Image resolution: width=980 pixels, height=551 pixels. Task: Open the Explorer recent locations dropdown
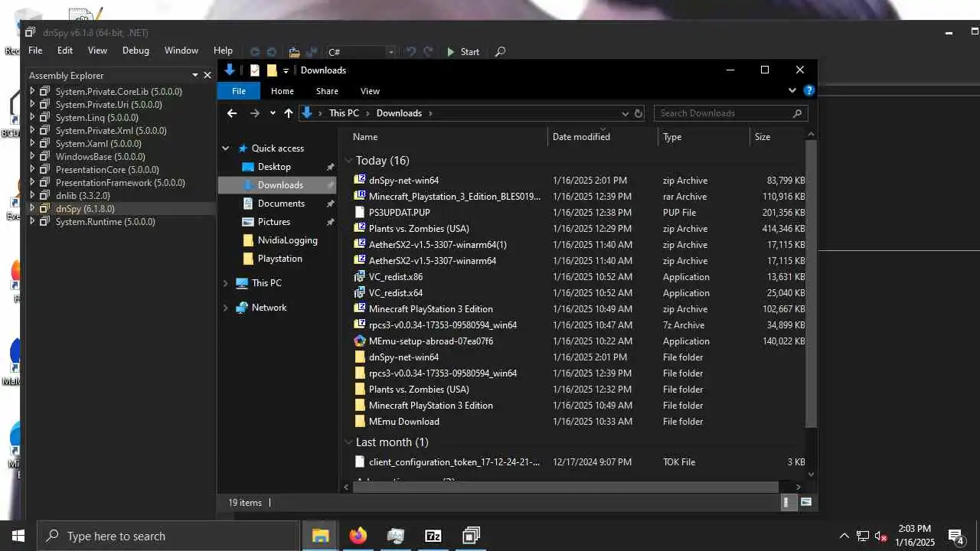click(273, 113)
